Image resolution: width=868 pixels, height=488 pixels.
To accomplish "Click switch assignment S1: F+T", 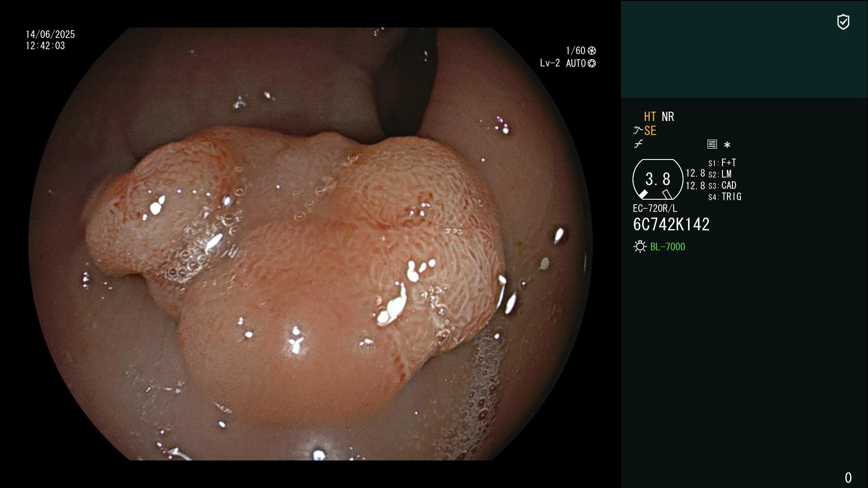I will 722,163.
